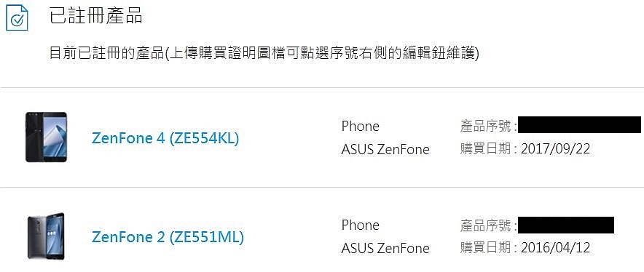Click the redacted ZenFone 2 serial number
Viewport: 644px width, 272px height.
pyautogui.click(x=566, y=225)
